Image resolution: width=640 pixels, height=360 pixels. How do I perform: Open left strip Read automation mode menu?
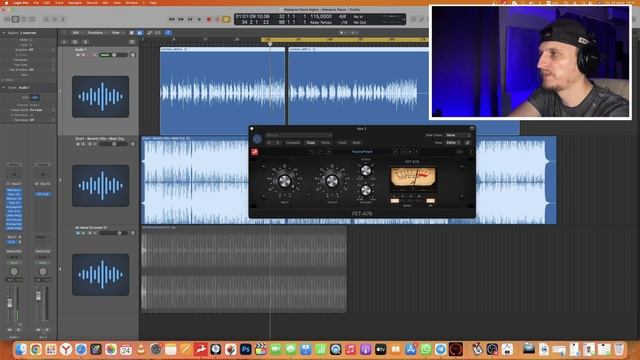pyautogui.click(x=14, y=263)
